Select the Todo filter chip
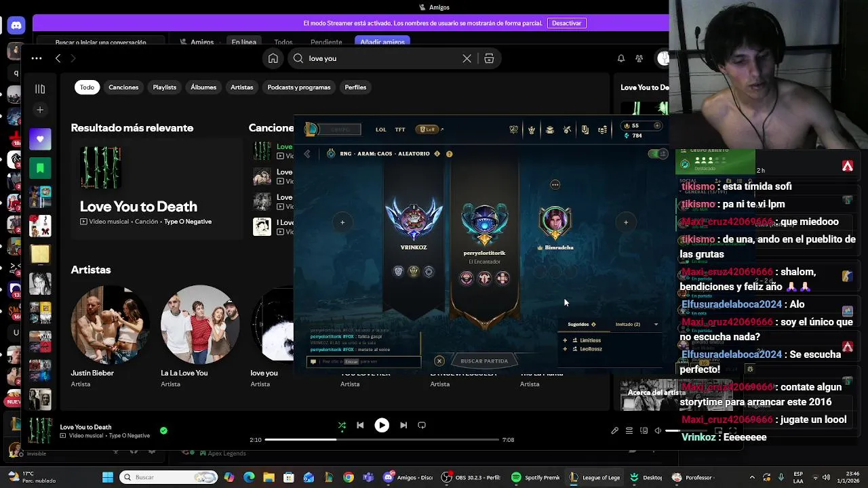This screenshot has width=868, height=488. coord(87,87)
